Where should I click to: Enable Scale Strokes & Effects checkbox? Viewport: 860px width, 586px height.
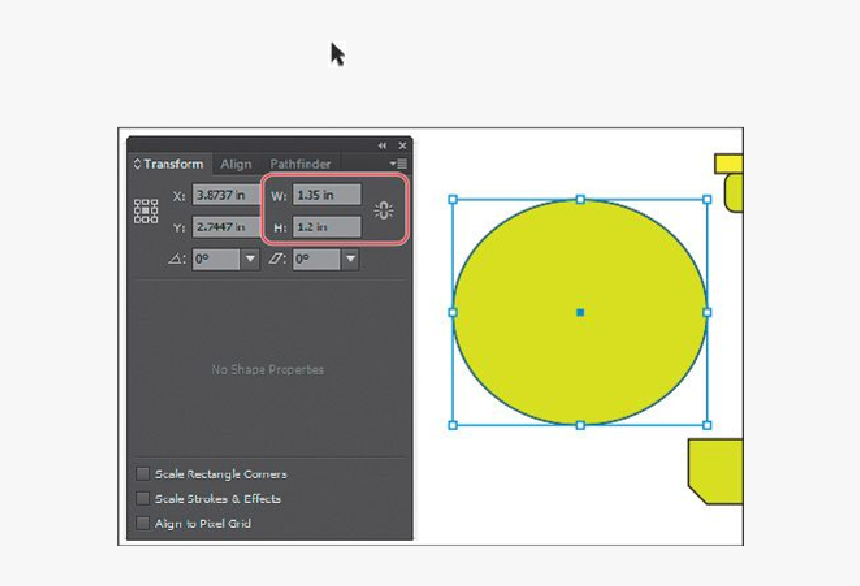(143, 498)
